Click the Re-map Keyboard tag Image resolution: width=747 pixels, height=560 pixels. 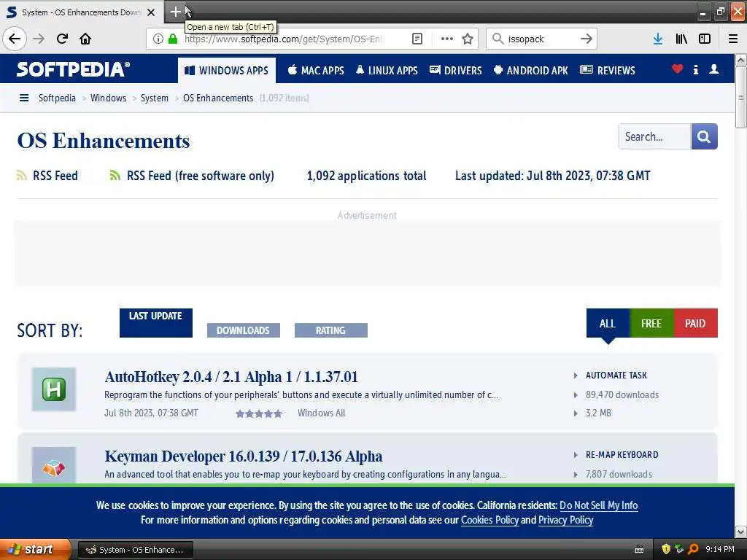click(622, 455)
